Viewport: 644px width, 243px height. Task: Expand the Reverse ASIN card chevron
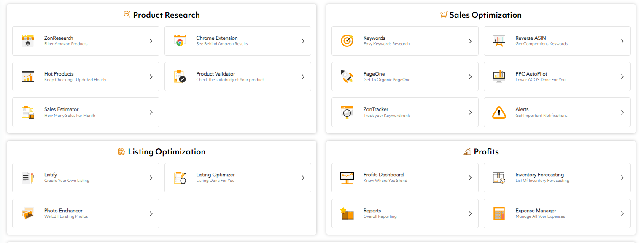pyautogui.click(x=622, y=40)
